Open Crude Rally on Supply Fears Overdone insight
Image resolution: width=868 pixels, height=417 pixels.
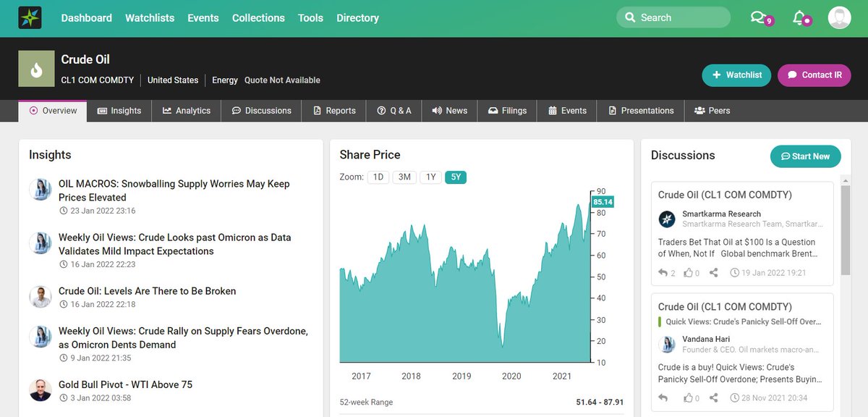(x=183, y=338)
